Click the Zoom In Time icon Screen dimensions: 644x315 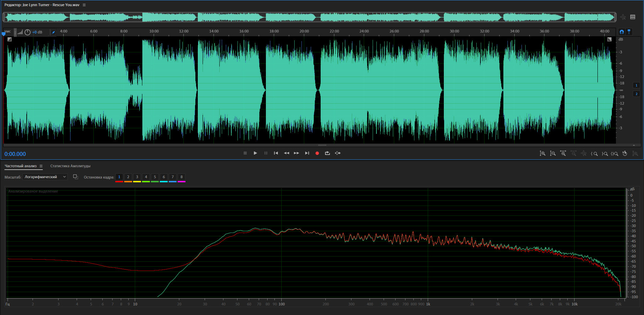click(x=563, y=154)
